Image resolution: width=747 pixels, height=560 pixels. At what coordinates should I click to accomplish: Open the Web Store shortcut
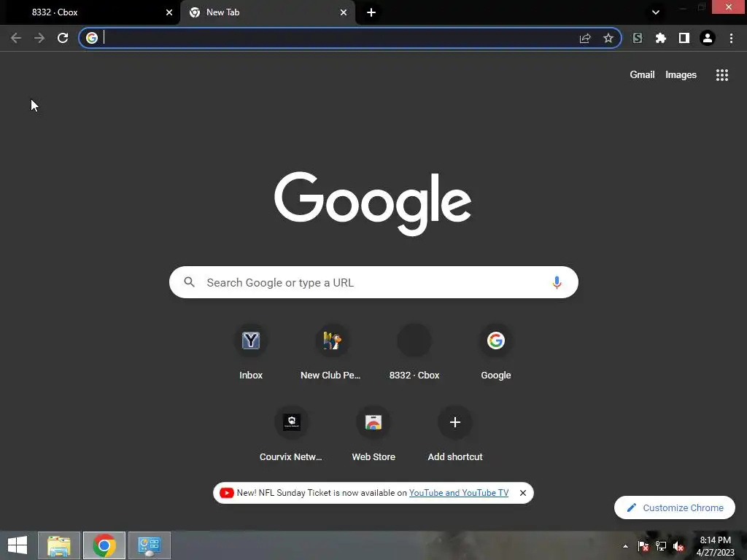[373, 435]
